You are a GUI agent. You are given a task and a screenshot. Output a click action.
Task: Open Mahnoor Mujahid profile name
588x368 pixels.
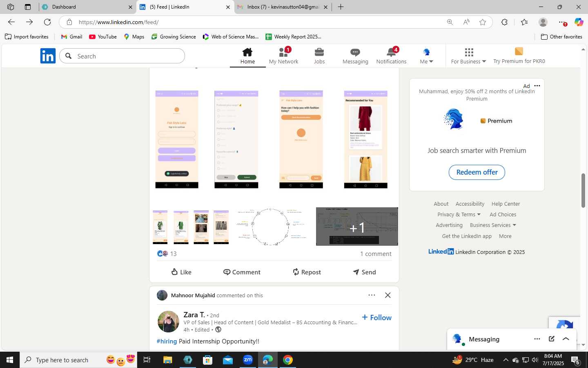click(193, 295)
